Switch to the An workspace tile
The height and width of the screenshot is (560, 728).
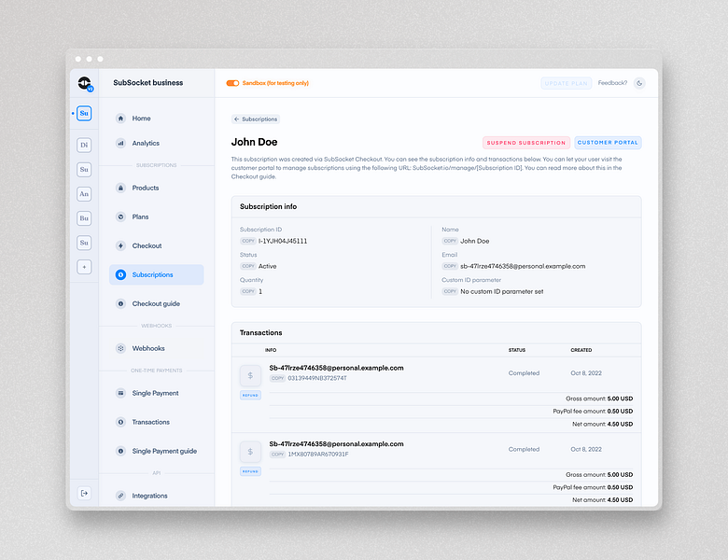coord(84,194)
